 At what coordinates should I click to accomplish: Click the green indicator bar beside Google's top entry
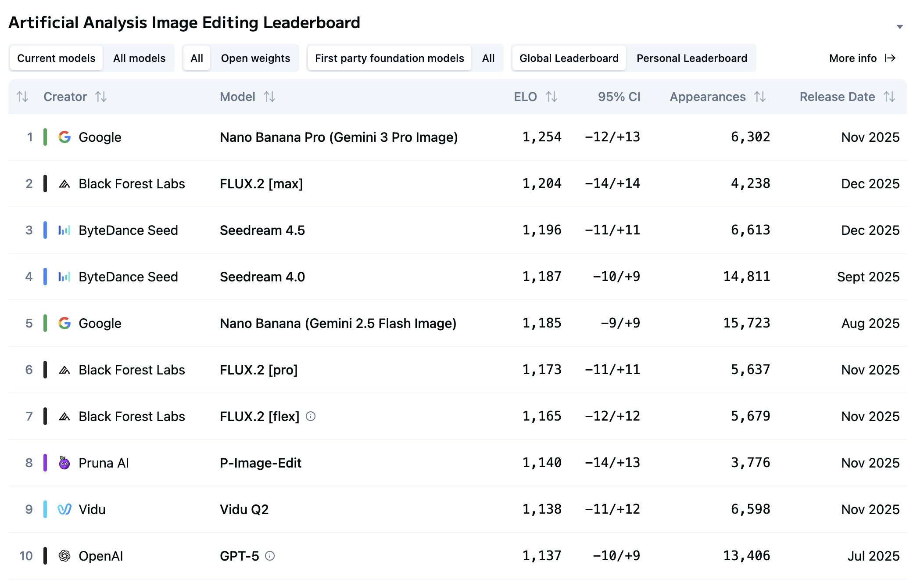(x=45, y=137)
